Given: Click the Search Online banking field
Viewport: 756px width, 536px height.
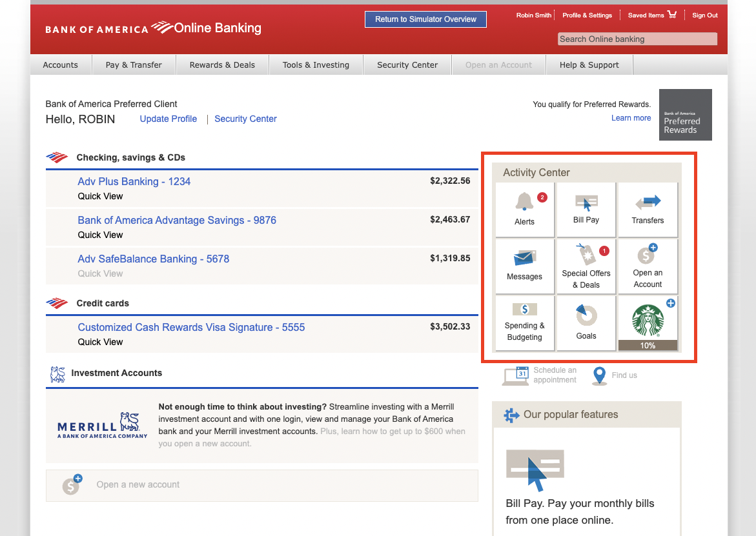Looking at the screenshot, I should 637,39.
